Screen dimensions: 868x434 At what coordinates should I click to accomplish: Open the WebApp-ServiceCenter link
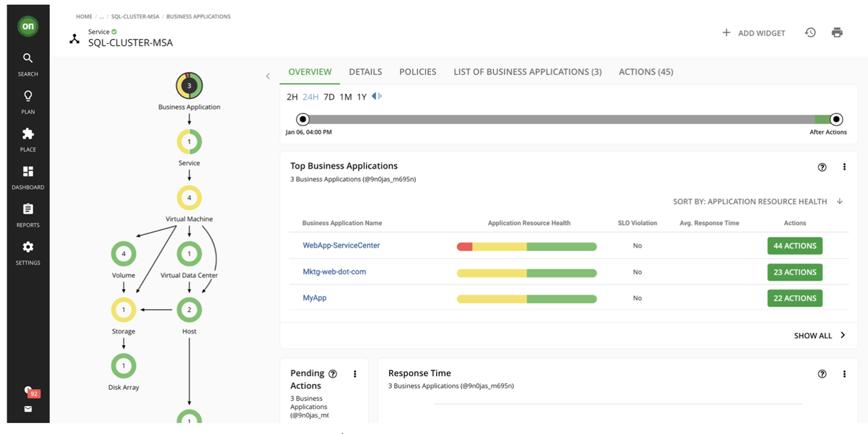[x=341, y=246]
